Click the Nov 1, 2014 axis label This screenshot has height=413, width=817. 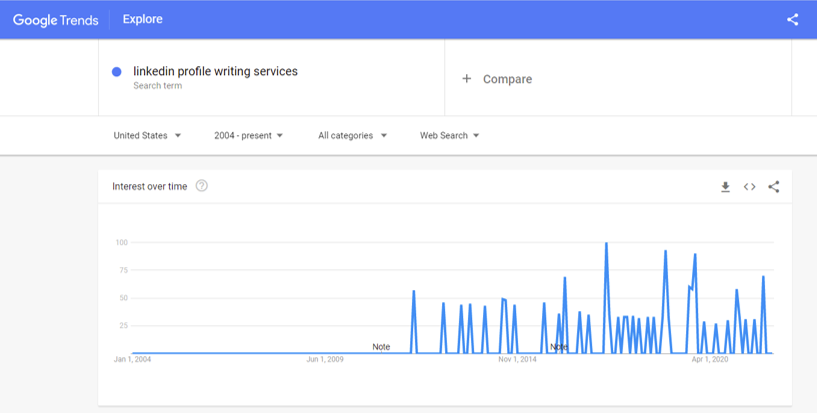click(x=517, y=359)
